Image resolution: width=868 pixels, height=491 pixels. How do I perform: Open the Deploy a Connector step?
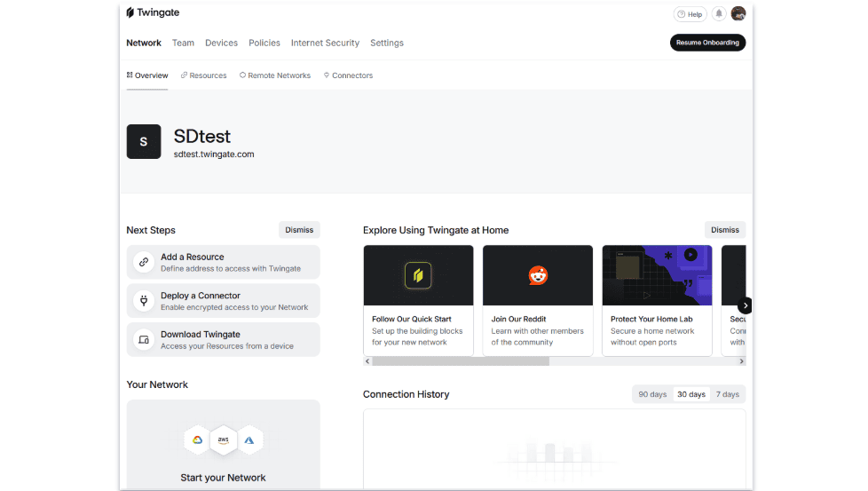click(223, 301)
